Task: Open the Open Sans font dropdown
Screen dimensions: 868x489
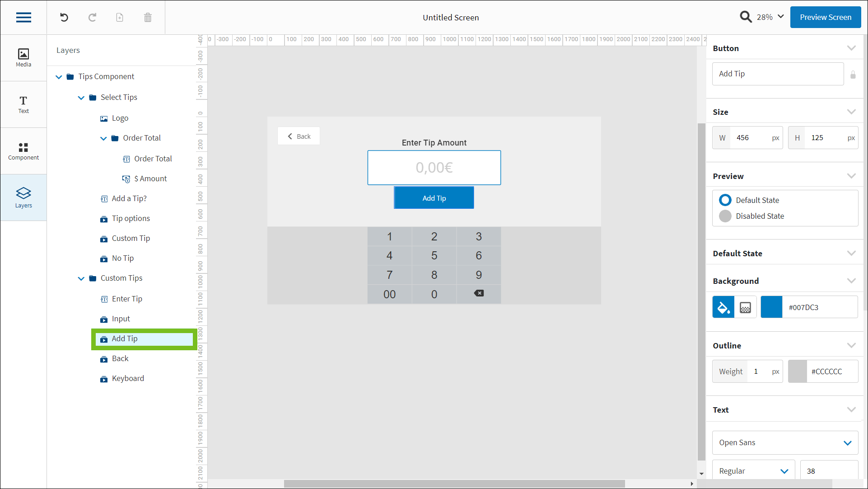Action: click(785, 442)
